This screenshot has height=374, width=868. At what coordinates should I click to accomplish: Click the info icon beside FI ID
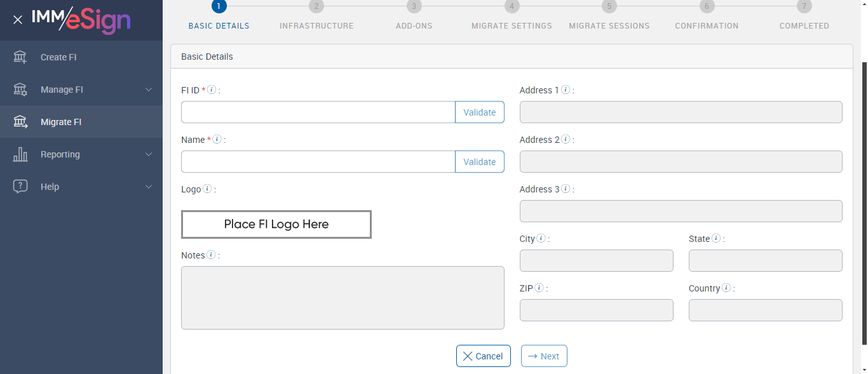[212, 90]
